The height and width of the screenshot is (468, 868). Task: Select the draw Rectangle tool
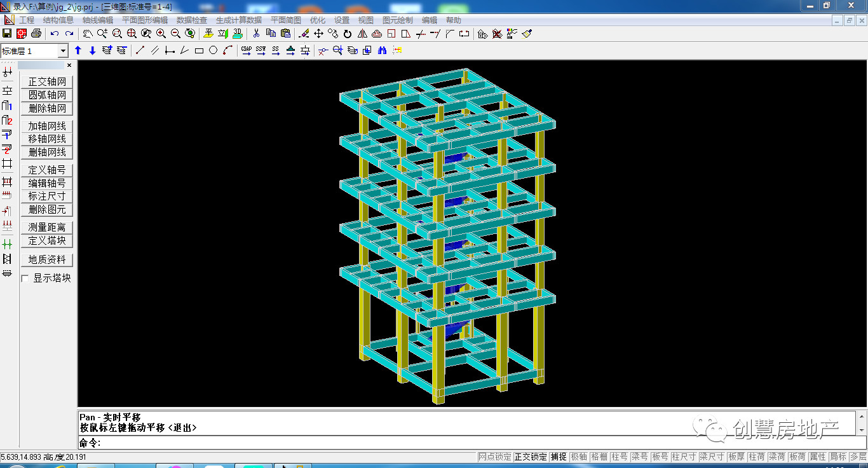click(x=199, y=50)
